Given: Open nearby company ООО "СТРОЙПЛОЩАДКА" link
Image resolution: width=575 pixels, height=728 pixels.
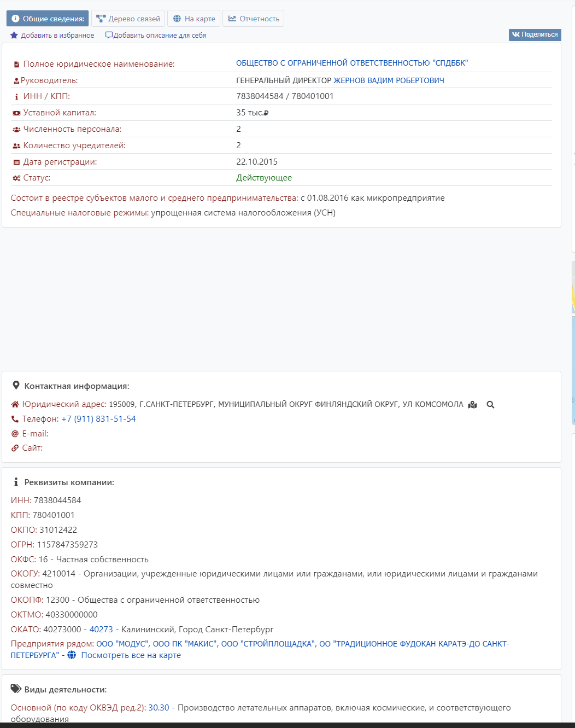Looking at the screenshot, I should (x=268, y=644).
